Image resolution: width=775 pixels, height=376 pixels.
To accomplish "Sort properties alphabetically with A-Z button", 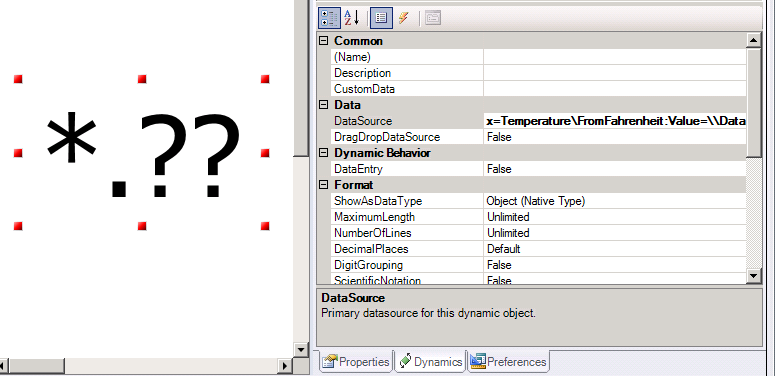I will [352, 18].
